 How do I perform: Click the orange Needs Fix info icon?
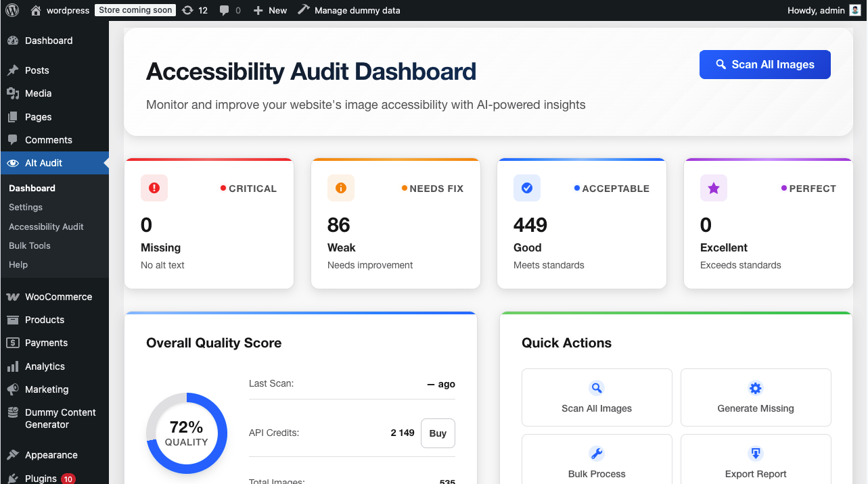341,188
